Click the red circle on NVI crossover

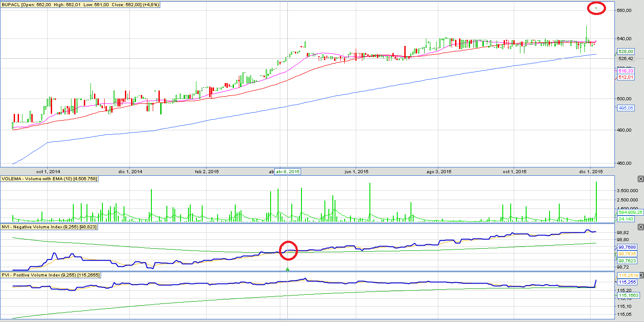(288, 250)
